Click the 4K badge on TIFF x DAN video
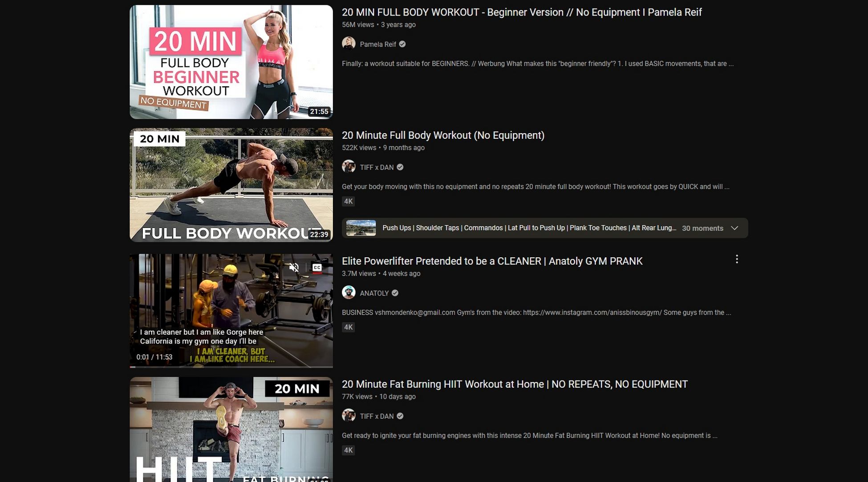 point(348,201)
